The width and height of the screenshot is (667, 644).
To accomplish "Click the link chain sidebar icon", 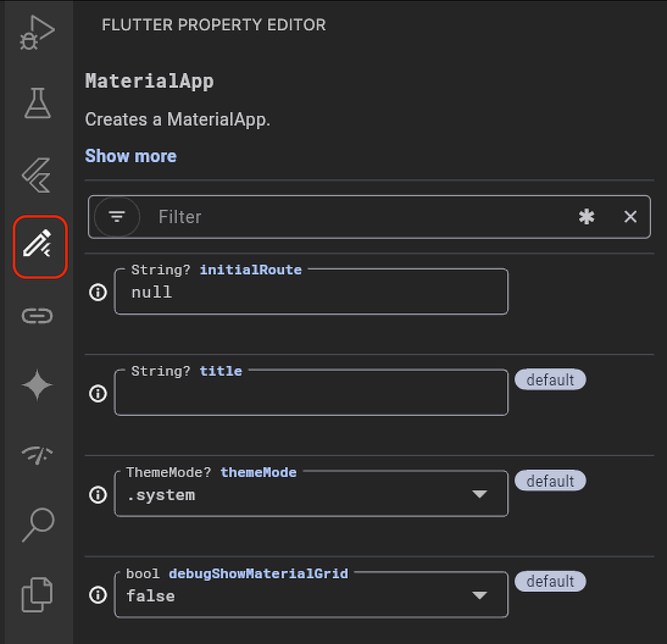I will [37, 316].
